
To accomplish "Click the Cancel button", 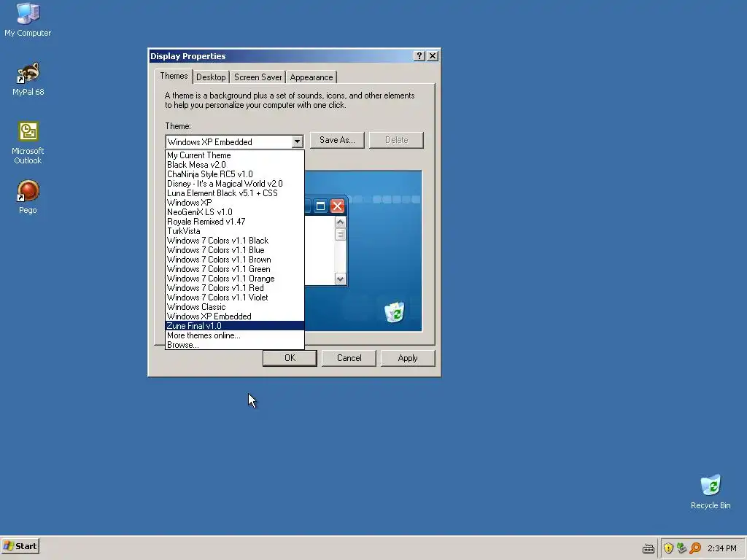I will pos(349,358).
